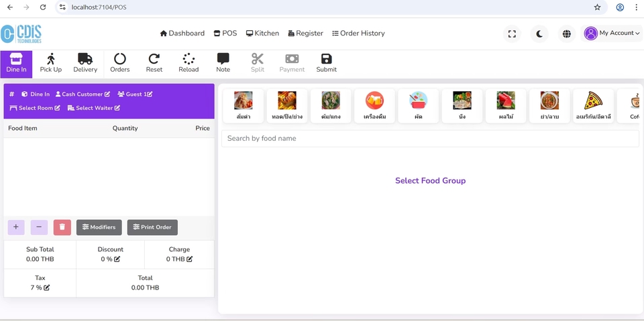The width and height of the screenshot is (644, 321).
Task: Click the Search by food name field
Action: pos(430,138)
